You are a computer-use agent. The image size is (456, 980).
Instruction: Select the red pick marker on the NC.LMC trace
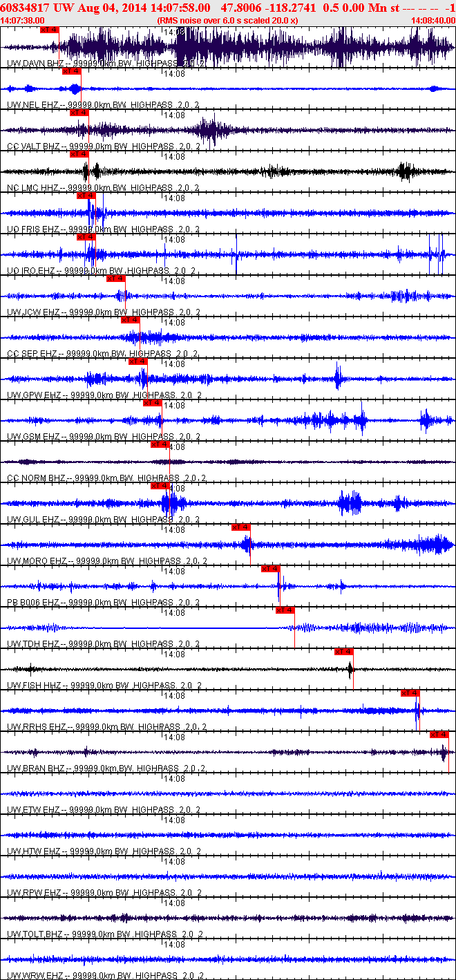pos(79,154)
